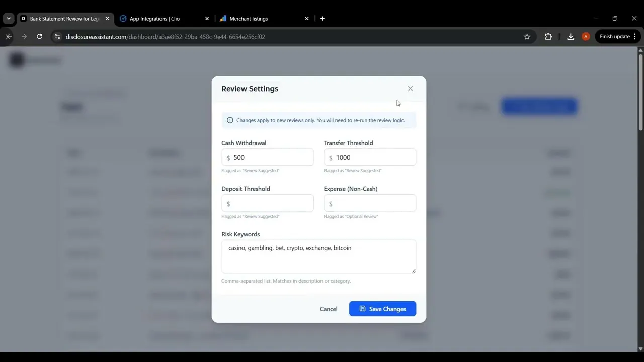Open the browser extensions menu
644x362 pixels.
point(548,37)
